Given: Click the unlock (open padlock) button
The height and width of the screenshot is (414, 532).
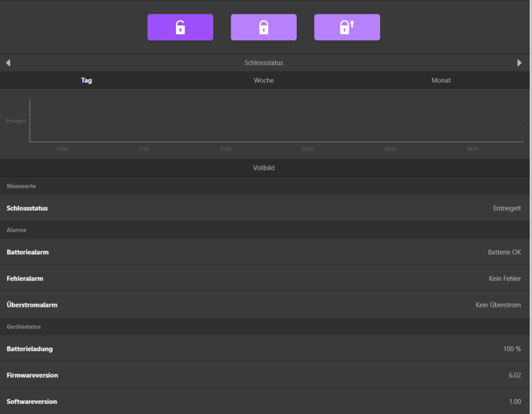Looking at the screenshot, I should 180,27.
